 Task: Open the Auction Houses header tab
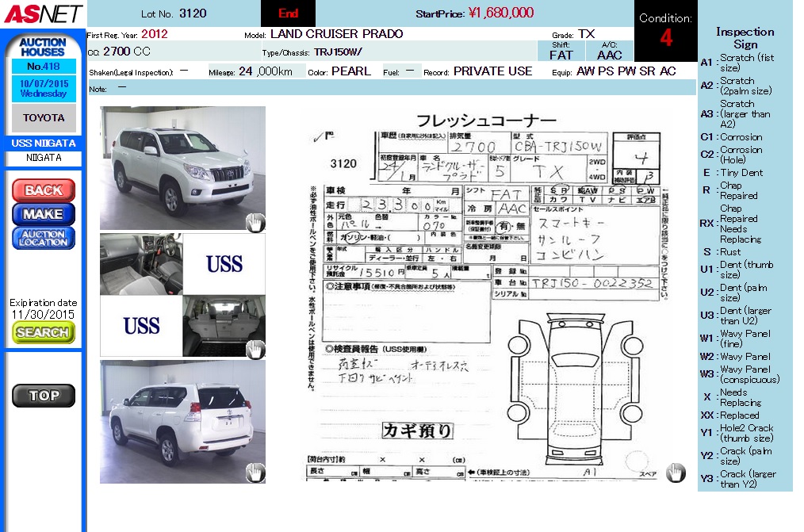[x=44, y=46]
